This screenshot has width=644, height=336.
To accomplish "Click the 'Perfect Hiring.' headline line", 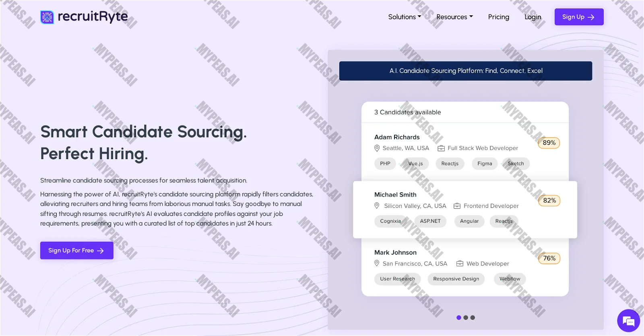I will click(x=94, y=153).
